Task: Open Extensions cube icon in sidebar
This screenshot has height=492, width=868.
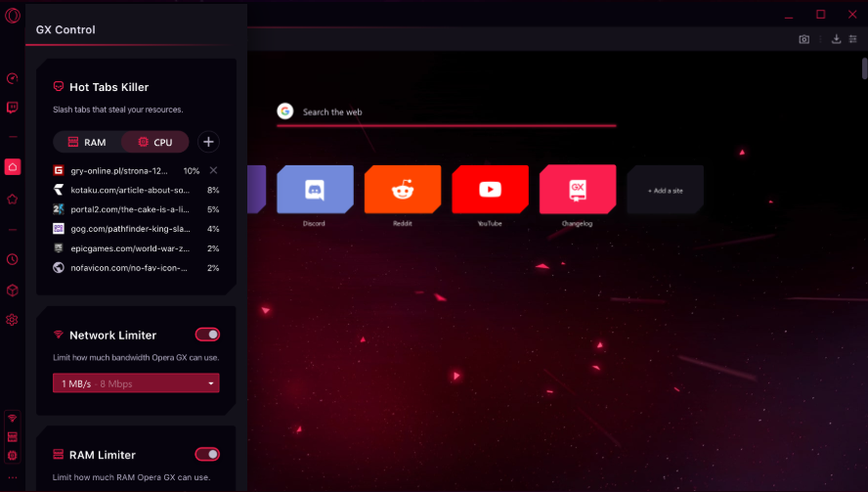Action: (x=12, y=291)
